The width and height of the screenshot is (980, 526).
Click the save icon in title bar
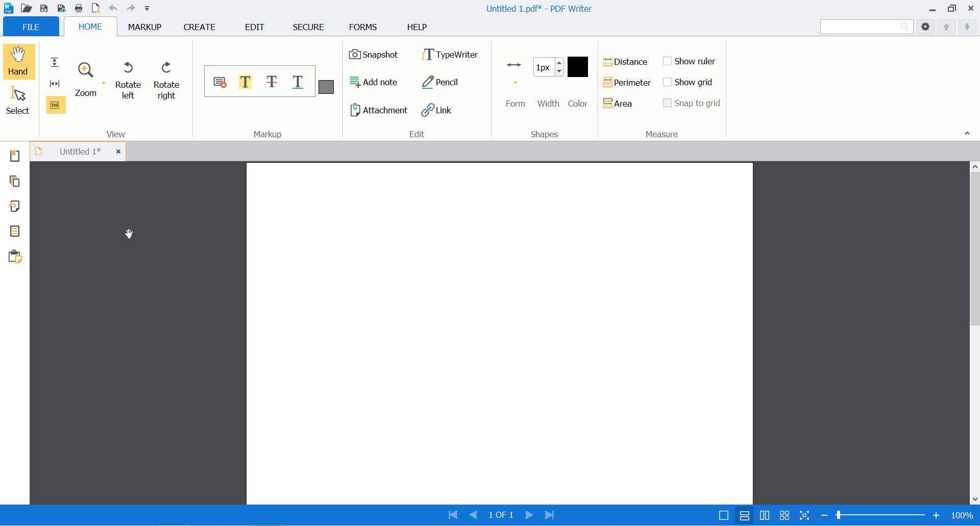click(44, 8)
